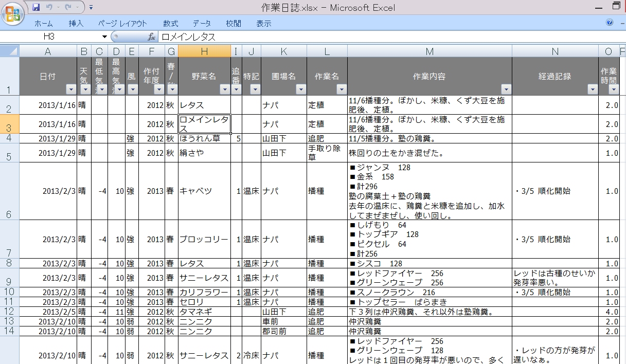
Task: Open the ホーム ribbon tab
Action: coord(44,23)
